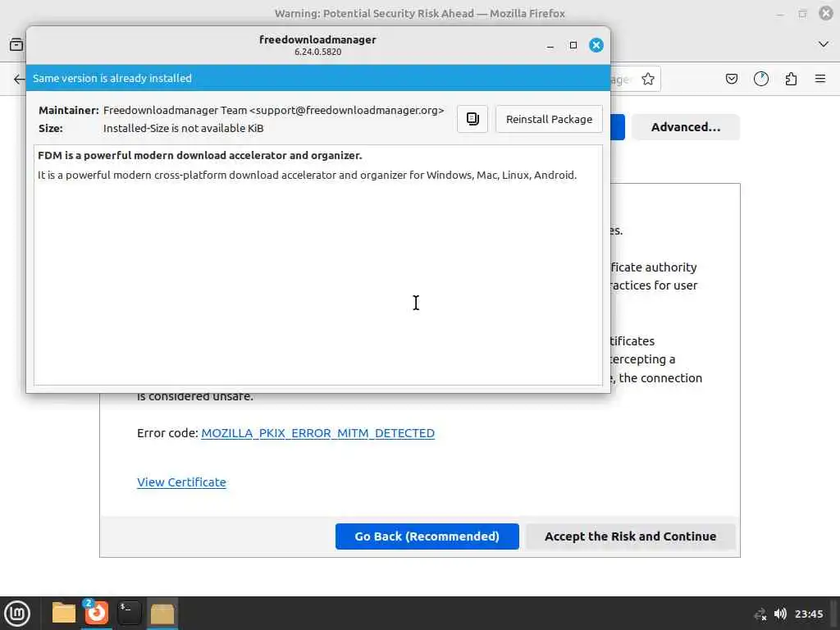Click the package description text area
840x630 pixels.
coord(318,265)
